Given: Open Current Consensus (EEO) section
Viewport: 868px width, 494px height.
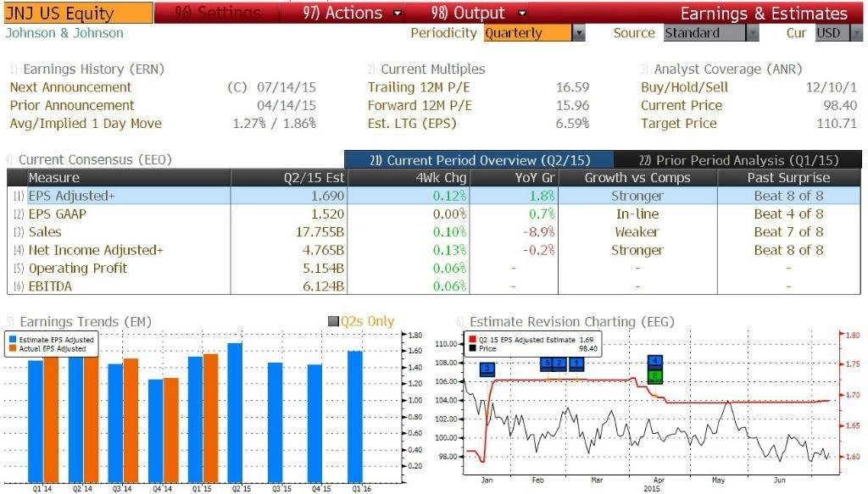Looking at the screenshot, I should tap(95, 160).
